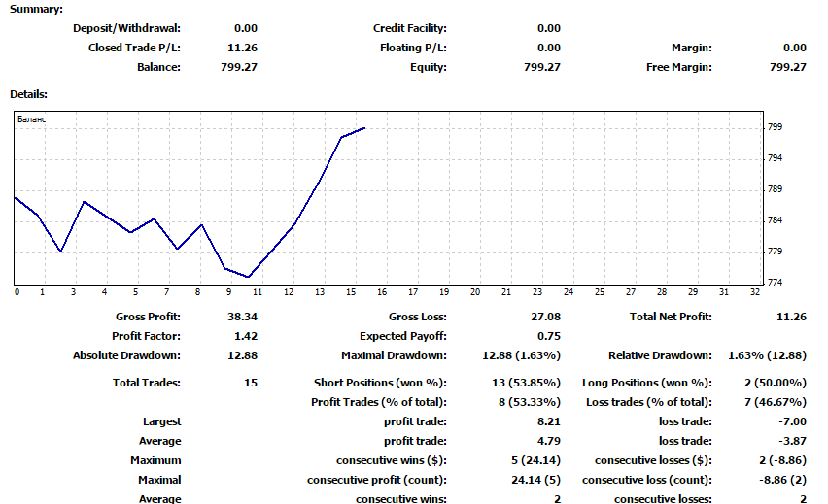This screenshot has height=504, width=828.
Task: Click the Expected Payoff value 0.75
Action: [548, 336]
